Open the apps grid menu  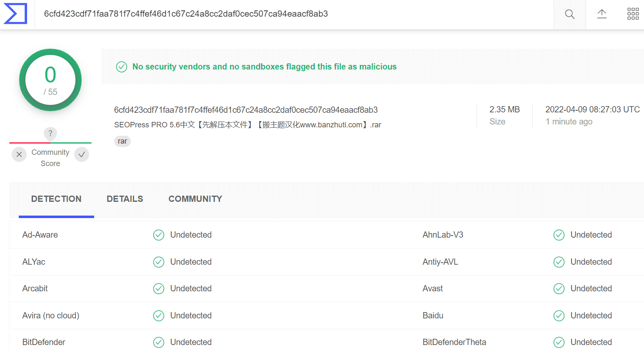pos(633,14)
